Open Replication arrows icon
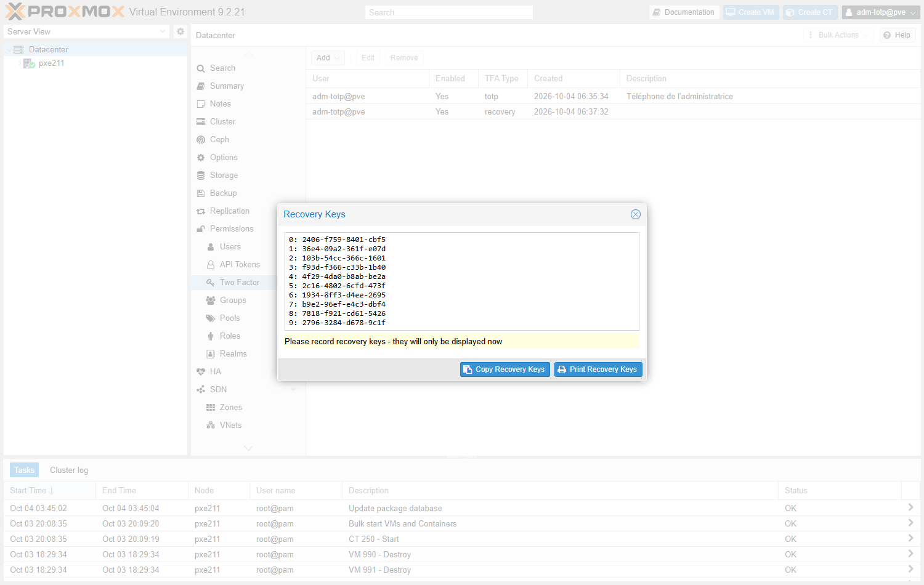Screen dimensions: 924x585 [x=201, y=211]
